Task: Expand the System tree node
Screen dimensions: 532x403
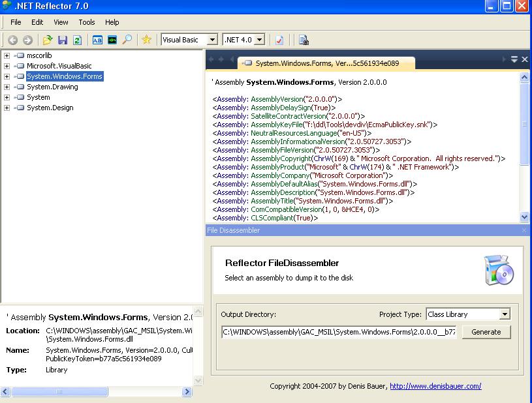Action: [x=7, y=98]
